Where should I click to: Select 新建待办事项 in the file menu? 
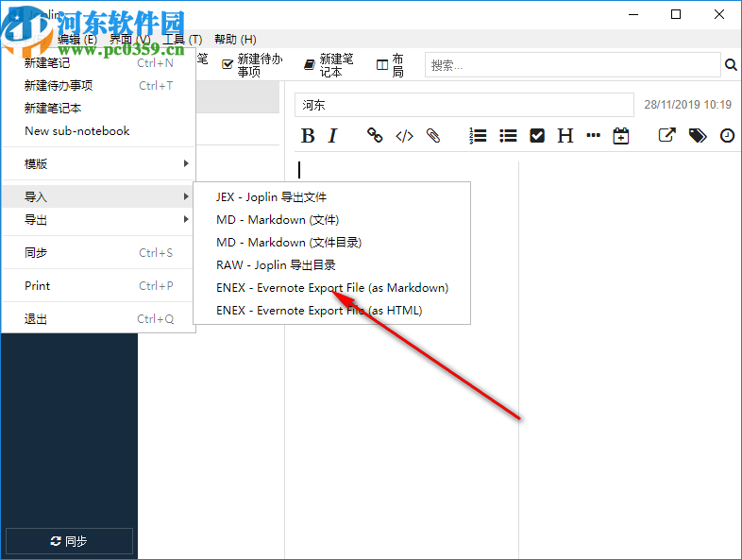point(98,86)
